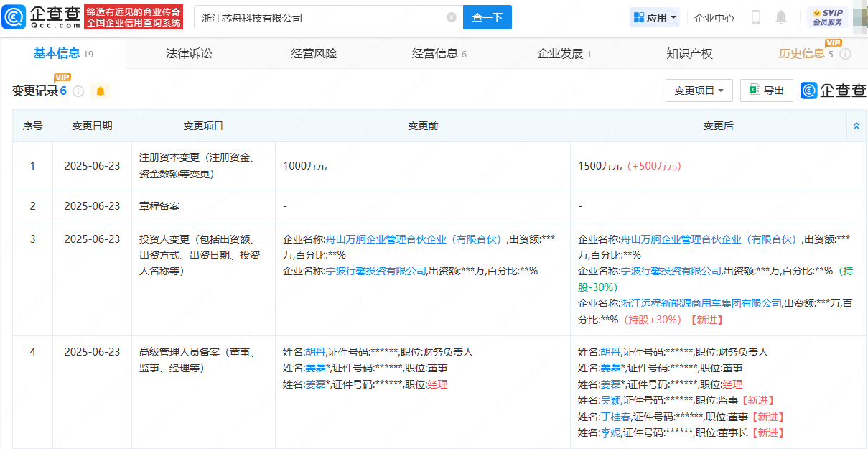Click the 变更项目 column header in the table
This screenshot has height=449, width=868.
(x=203, y=126)
